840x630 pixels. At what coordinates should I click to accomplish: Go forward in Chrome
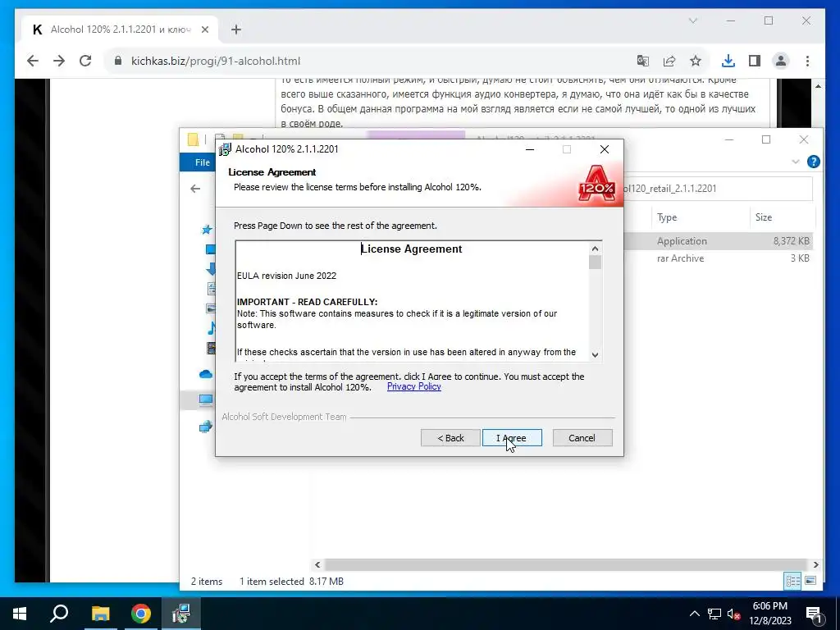click(x=59, y=61)
